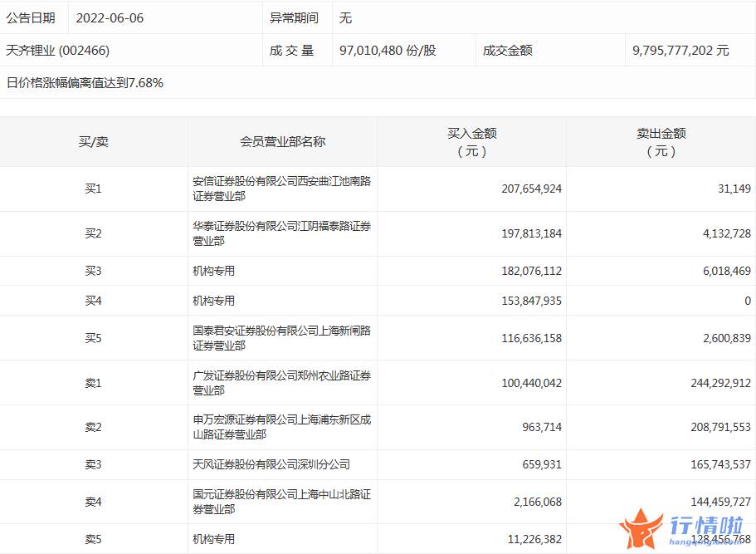Click 机构专用 in the 买4 row
Viewport: 756px width, 554px height.
click(213, 301)
